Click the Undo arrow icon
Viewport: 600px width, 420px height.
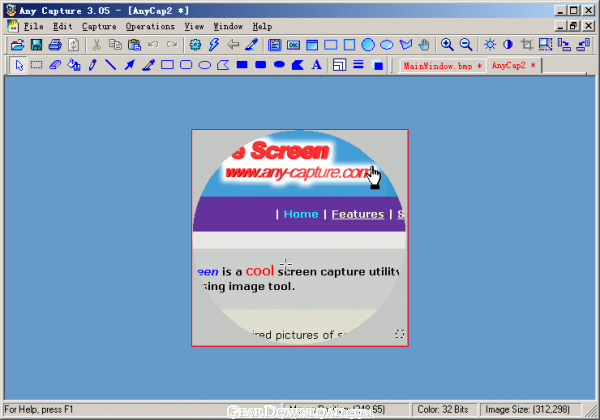(153, 45)
